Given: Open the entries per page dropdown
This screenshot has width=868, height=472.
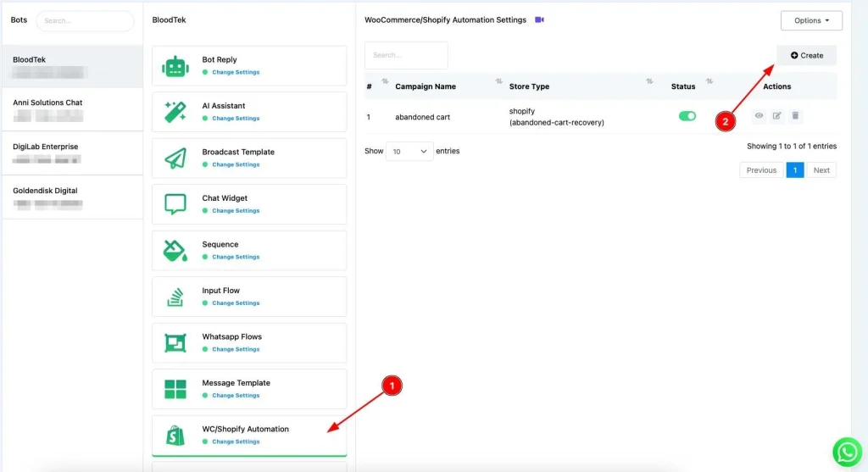Looking at the screenshot, I should 409,151.
